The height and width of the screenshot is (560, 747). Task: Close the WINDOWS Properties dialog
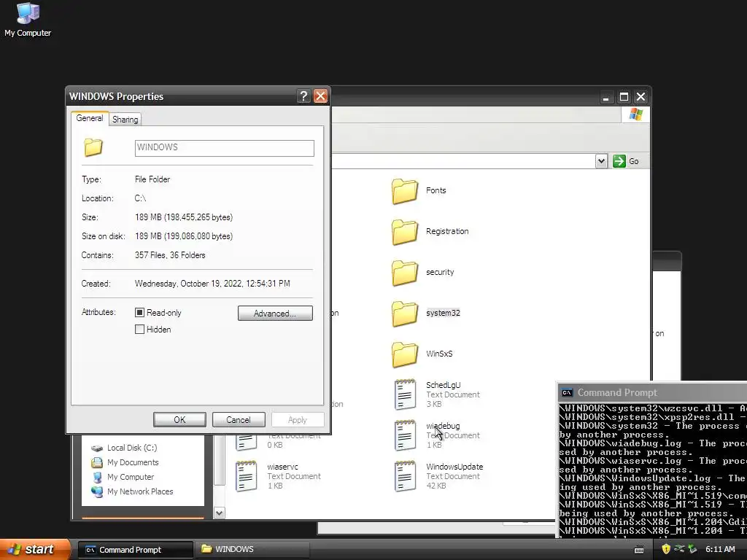[321, 96]
